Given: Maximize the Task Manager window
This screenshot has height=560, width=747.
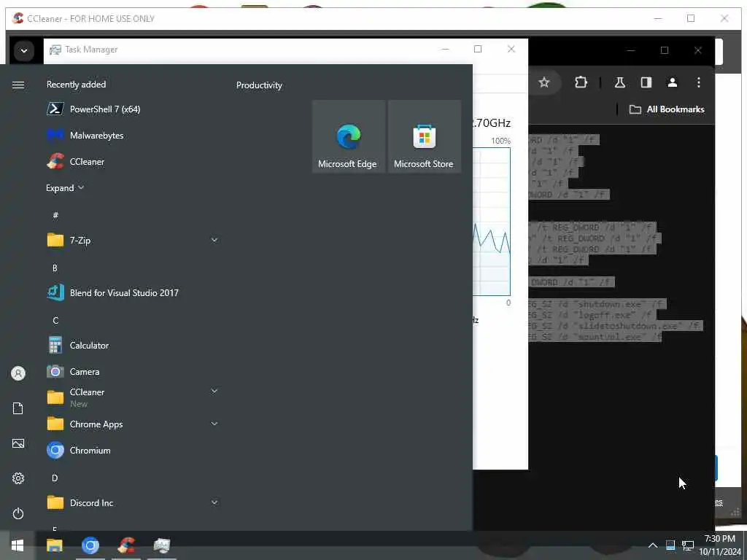Looking at the screenshot, I should pyautogui.click(x=478, y=49).
